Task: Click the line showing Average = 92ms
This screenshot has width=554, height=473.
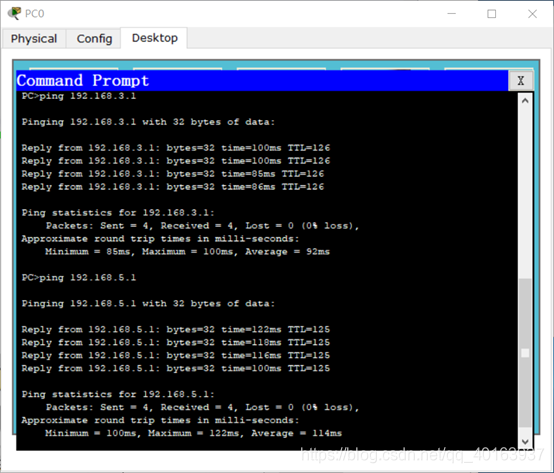Action: pyautogui.click(x=187, y=252)
